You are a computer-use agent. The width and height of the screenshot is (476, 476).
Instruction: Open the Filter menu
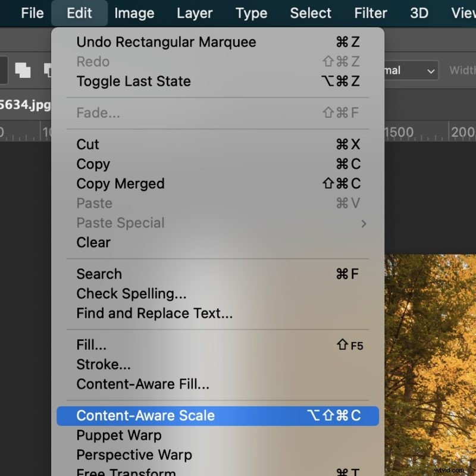point(369,13)
